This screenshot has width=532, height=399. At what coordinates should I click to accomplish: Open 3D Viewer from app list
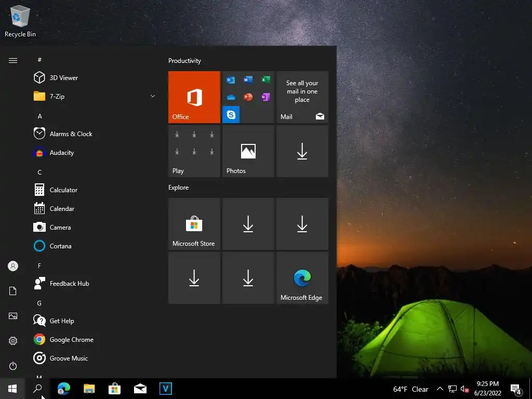pyautogui.click(x=95, y=78)
